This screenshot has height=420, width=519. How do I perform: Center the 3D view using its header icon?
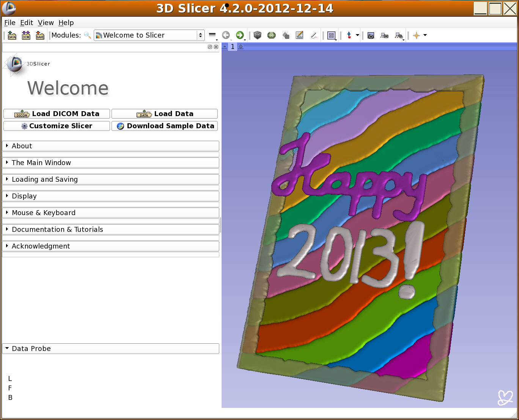pyautogui.click(x=241, y=47)
